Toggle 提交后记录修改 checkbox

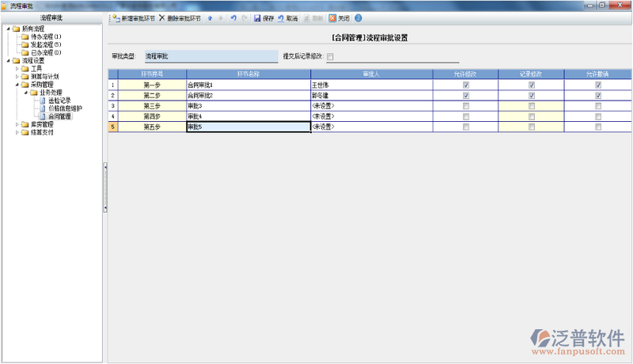(x=331, y=56)
